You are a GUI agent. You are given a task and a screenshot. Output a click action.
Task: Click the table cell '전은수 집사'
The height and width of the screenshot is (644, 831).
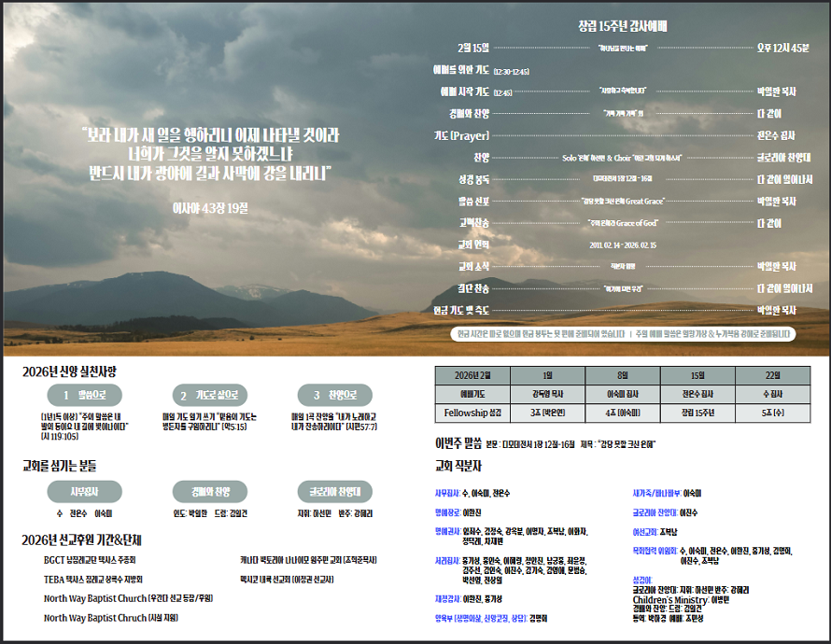[697, 394]
